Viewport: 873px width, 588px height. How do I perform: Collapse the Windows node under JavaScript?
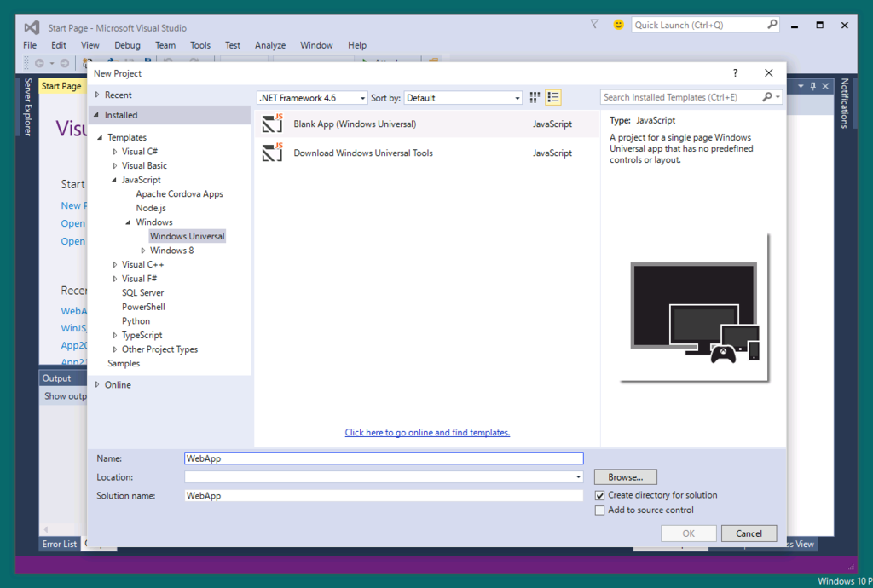click(x=128, y=222)
